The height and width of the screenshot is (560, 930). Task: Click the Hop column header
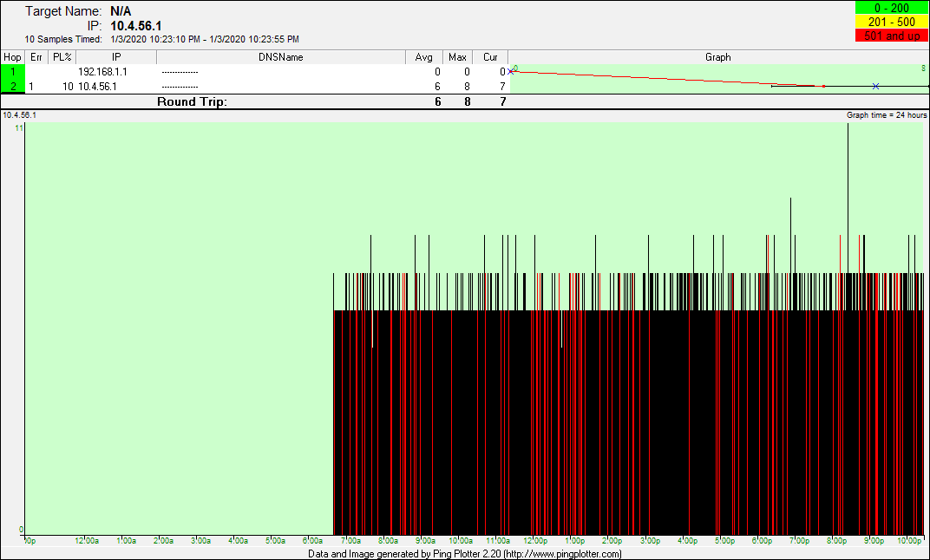click(x=12, y=57)
